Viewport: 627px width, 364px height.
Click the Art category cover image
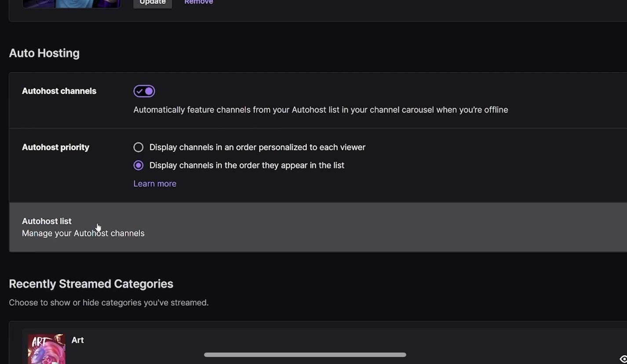tap(47, 349)
